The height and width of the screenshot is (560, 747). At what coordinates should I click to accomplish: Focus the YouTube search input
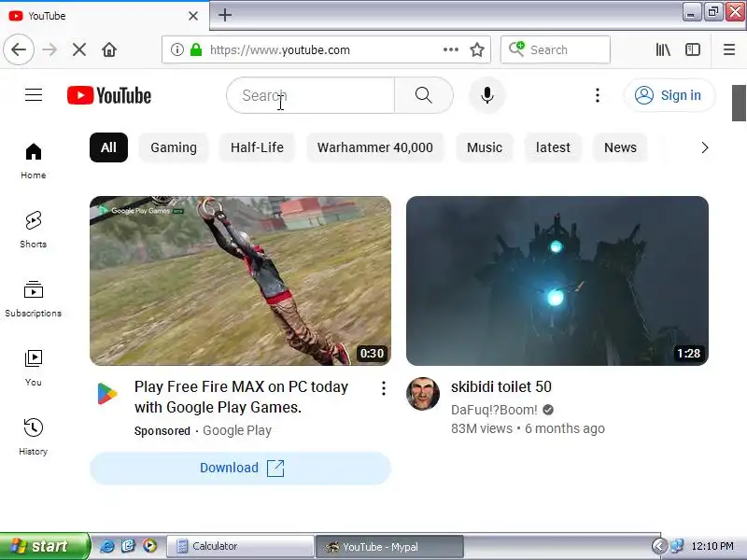pos(311,95)
